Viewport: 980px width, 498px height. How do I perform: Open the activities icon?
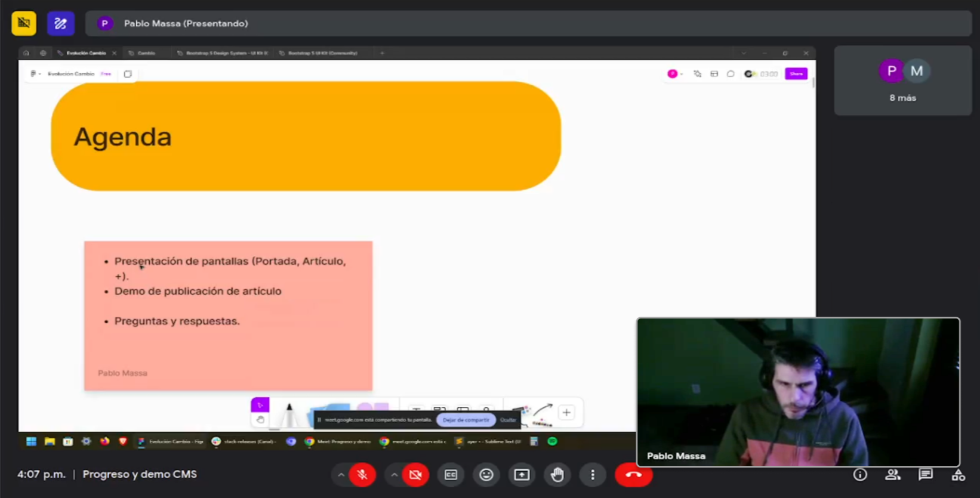[959, 475]
